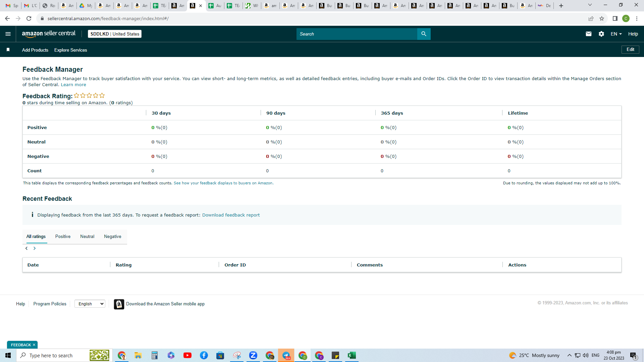Viewport: 644px width, 362px height.
Task: Open the tab search chevron in Chrome
Action: (590, 5)
